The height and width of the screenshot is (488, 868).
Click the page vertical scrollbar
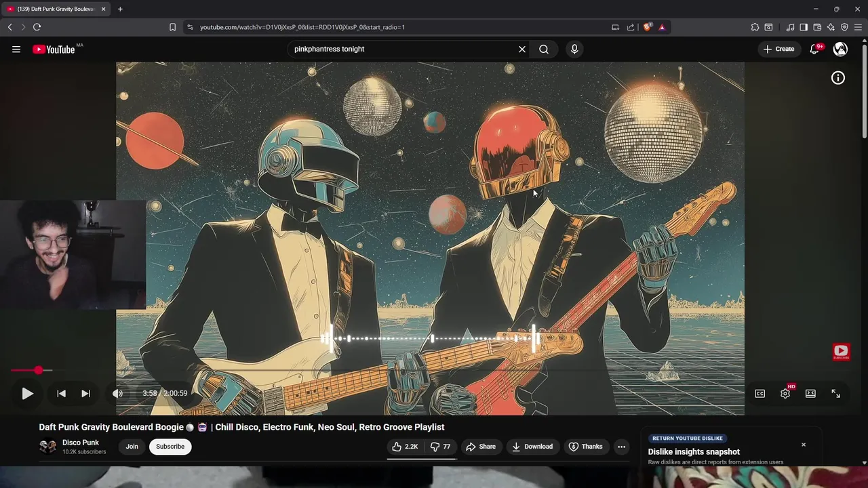864,91
